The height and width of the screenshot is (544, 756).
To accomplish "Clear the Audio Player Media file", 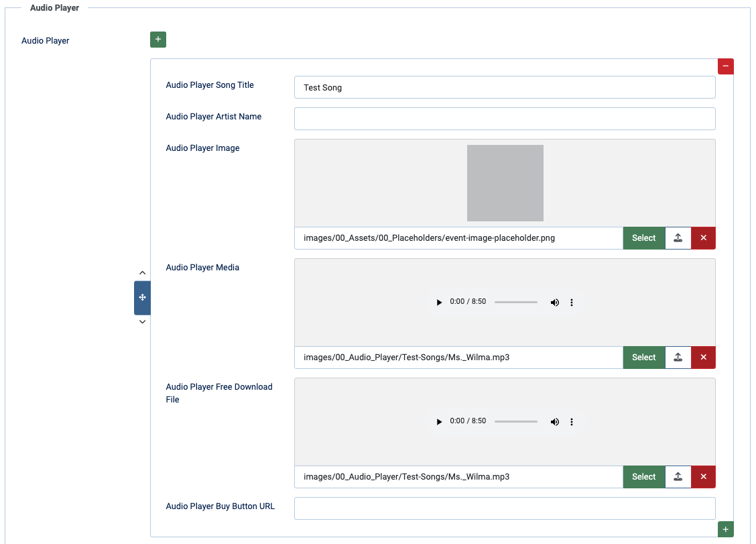I will 703,358.
